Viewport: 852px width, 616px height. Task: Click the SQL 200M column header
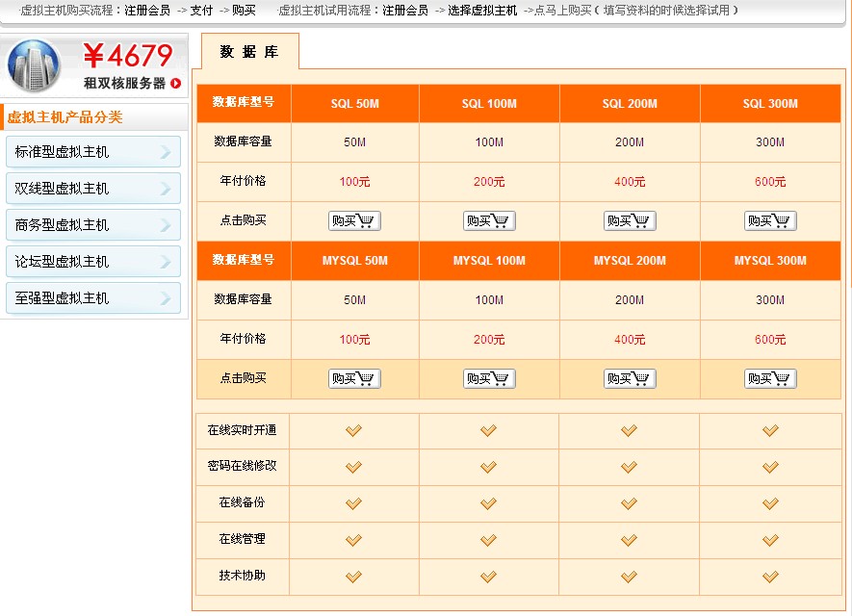pos(630,103)
